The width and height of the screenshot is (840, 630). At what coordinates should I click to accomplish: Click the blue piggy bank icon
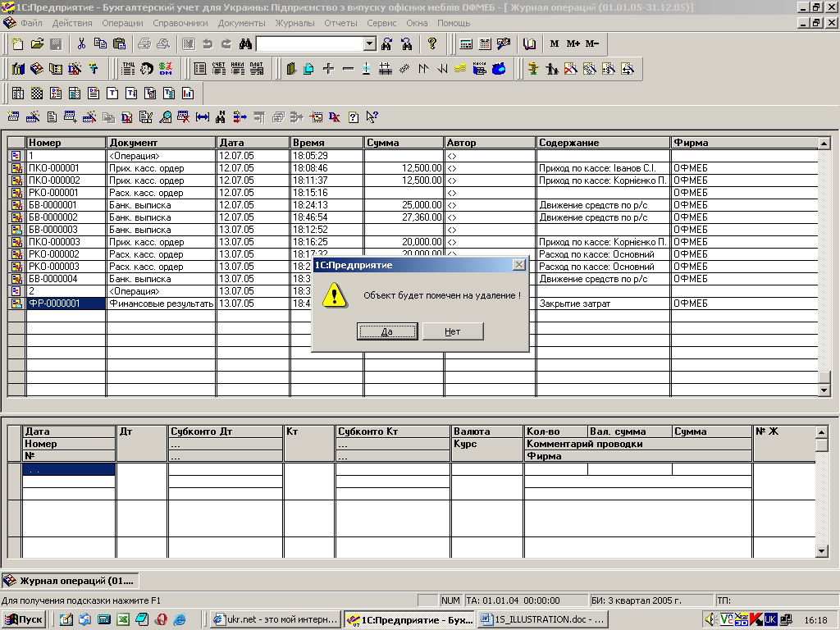[499, 69]
